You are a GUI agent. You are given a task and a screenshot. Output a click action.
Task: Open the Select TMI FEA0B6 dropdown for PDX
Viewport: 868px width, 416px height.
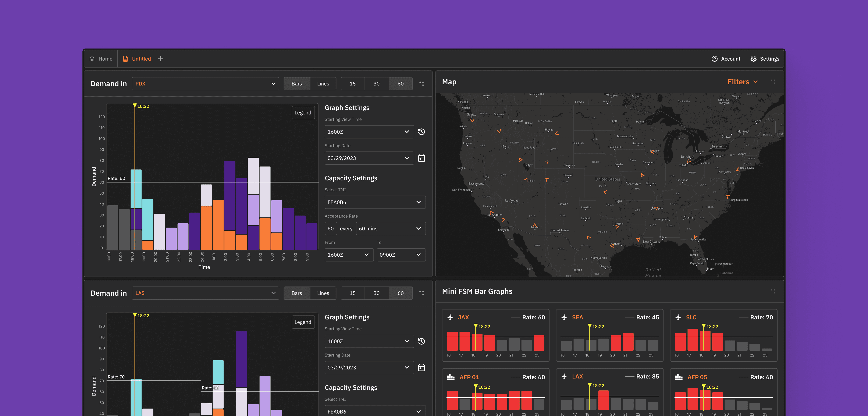(x=375, y=202)
